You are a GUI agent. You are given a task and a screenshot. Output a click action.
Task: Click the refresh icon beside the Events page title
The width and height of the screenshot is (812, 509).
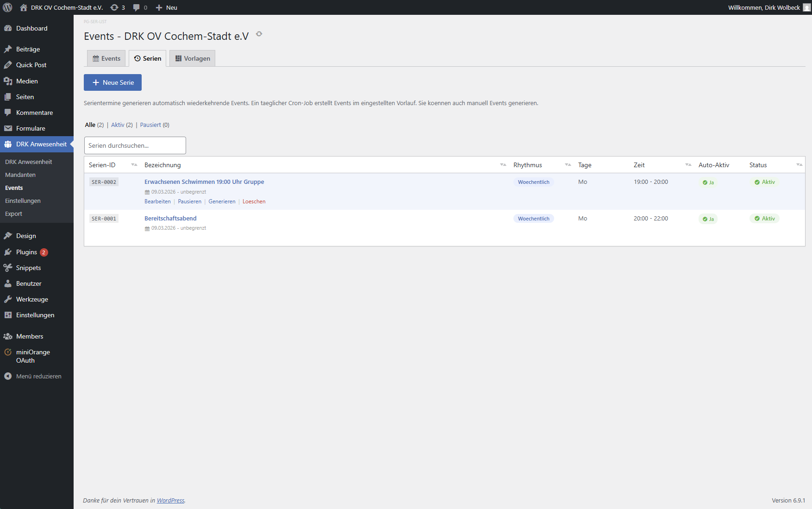(259, 34)
